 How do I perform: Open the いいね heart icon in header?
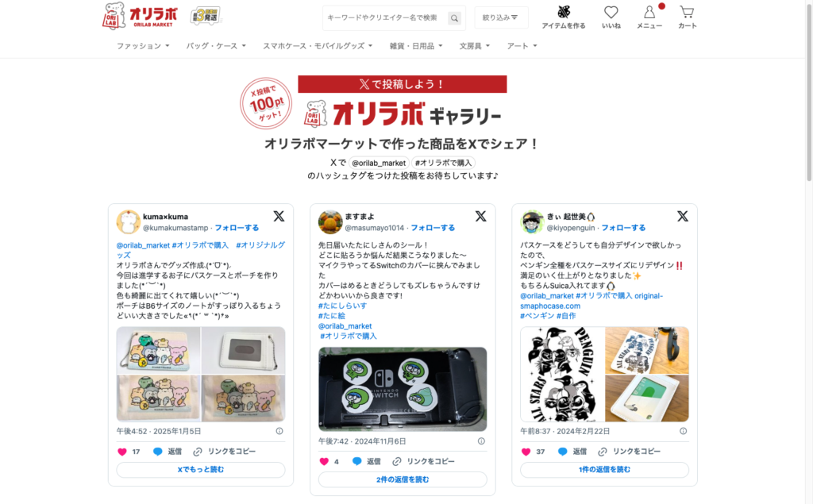[x=611, y=12]
